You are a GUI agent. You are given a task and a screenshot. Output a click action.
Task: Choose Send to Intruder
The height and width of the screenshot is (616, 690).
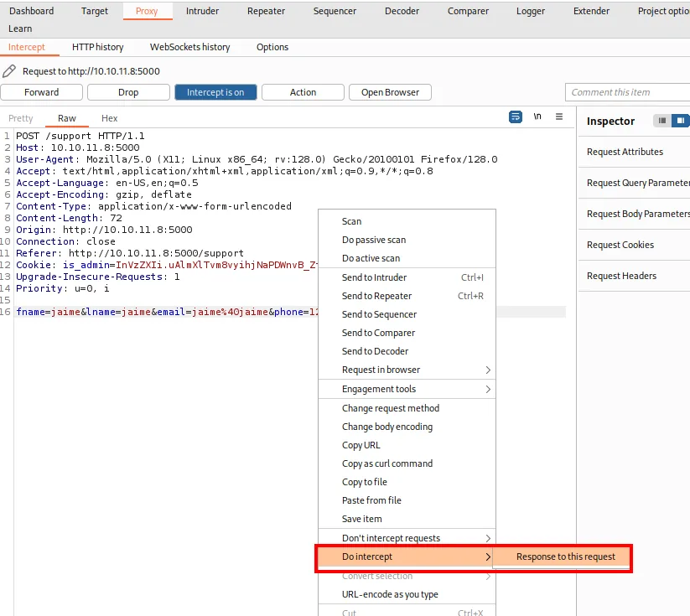pyautogui.click(x=407, y=277)
